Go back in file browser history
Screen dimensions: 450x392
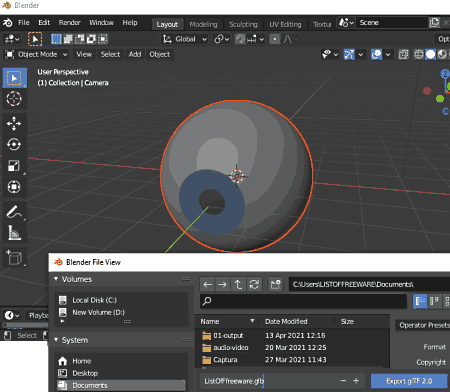[208, 284]
